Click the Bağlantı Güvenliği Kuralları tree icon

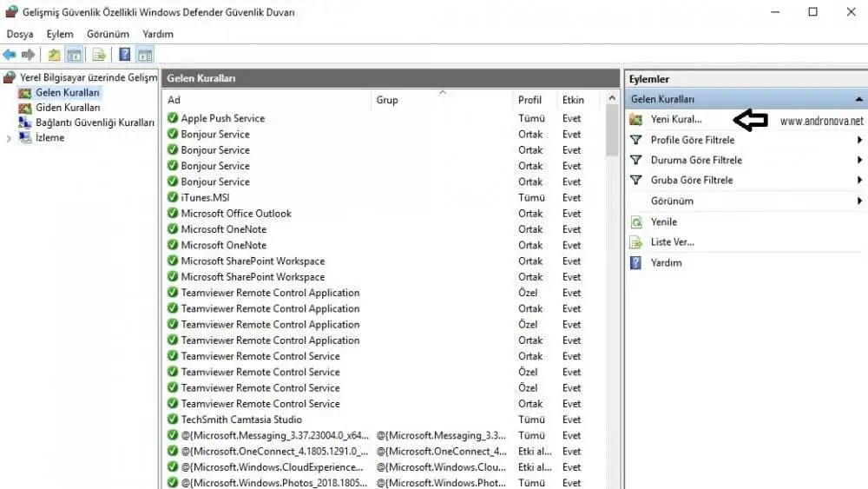[25, 122]
